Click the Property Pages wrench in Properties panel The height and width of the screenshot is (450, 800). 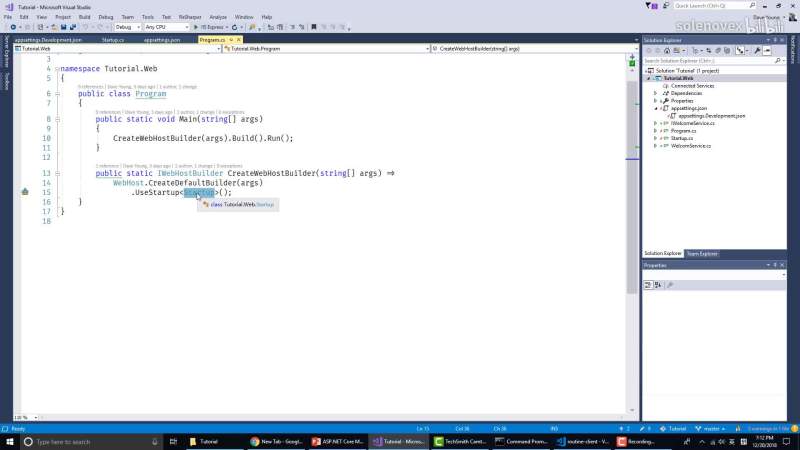pos(670,285)
